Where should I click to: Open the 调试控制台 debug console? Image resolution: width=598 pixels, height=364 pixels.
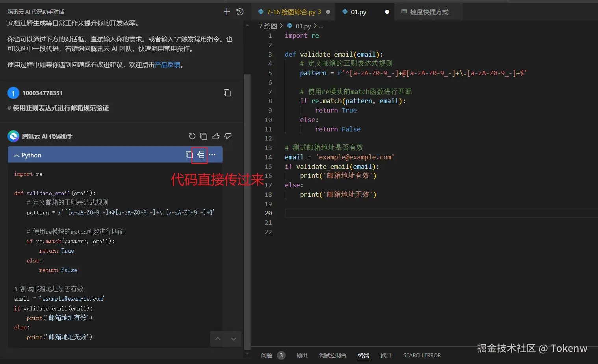[333, 355]
